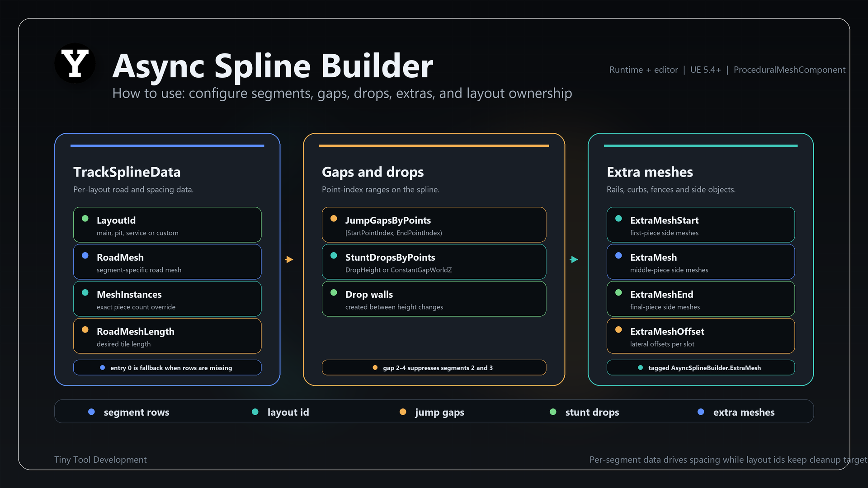This screenshot has width=868, height=488.
Task: Click the 'tagged AsyncSplineBuilder.ExtraMesh' pill
Action: pyautogui.click(x=701, y=367)
